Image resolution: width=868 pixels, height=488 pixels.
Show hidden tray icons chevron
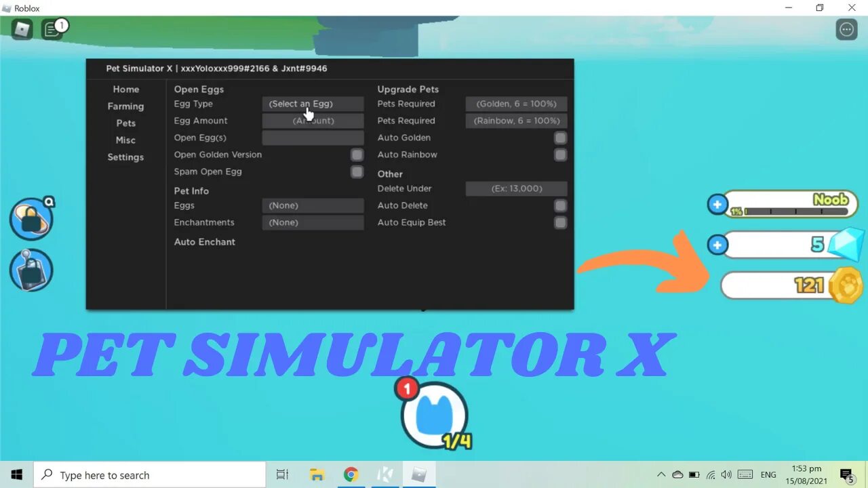tap(661, 474)
